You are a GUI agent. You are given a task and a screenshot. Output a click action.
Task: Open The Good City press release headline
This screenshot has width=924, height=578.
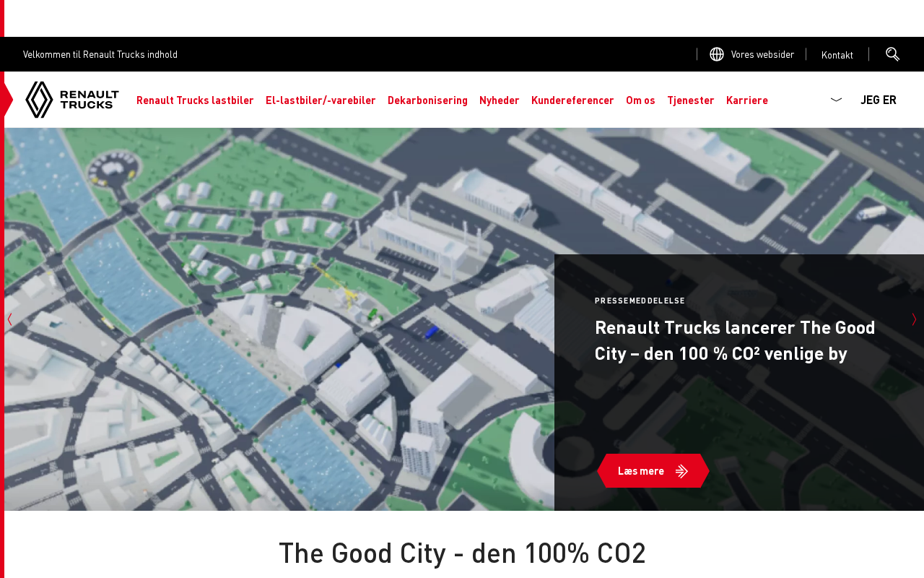735,340
